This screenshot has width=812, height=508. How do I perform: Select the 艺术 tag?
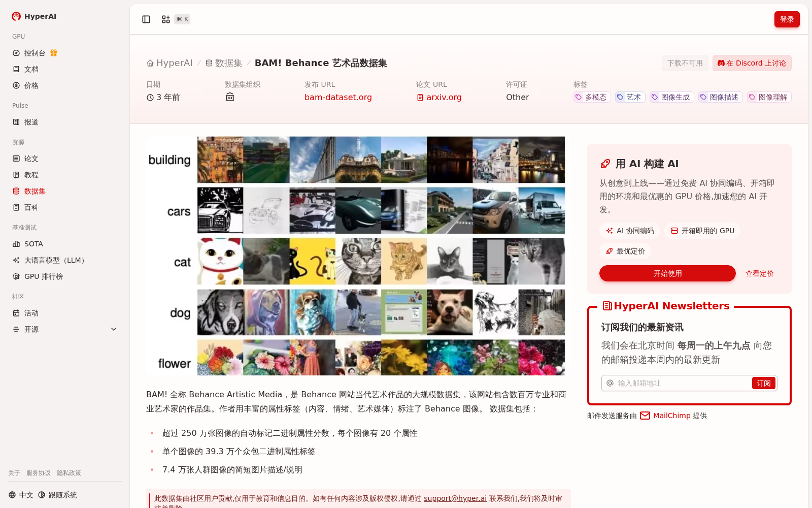tap(630, 97)
